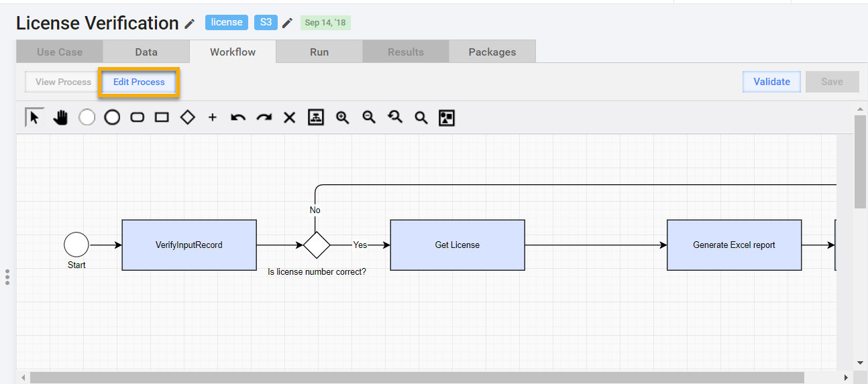Click the Edit Process button
This screenshot has width=868, height=384.
point(139,82)
